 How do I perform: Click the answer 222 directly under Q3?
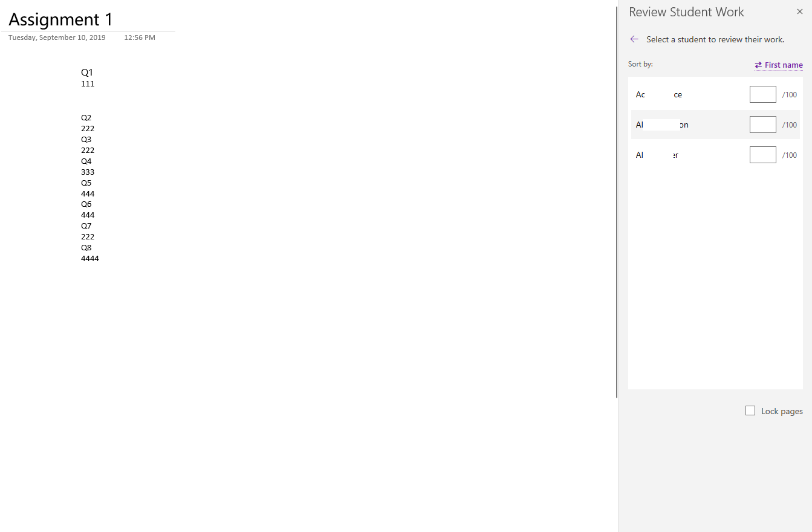(88, 151)
